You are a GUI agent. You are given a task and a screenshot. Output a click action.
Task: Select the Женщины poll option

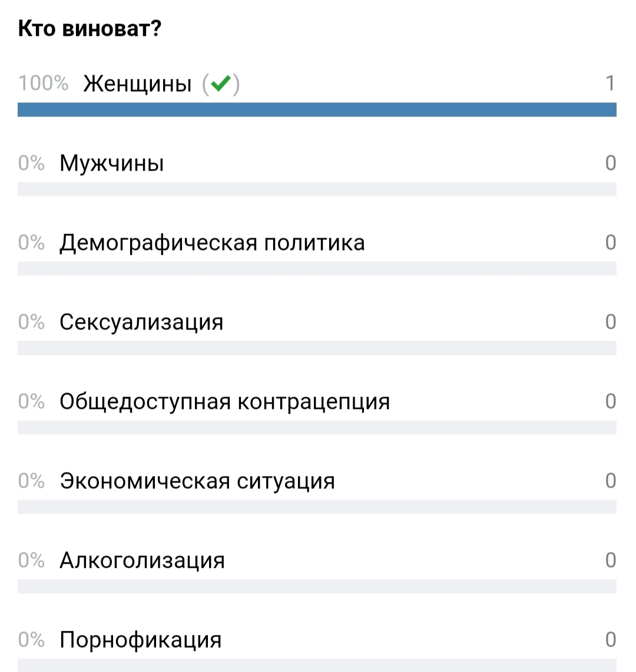pyautogui.click(x=138, y=84)
